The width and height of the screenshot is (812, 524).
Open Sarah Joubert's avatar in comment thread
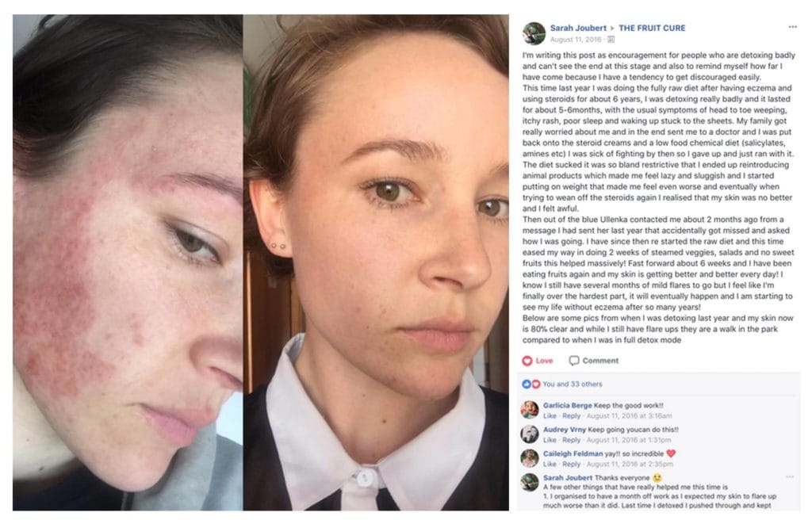coord(530,482)
